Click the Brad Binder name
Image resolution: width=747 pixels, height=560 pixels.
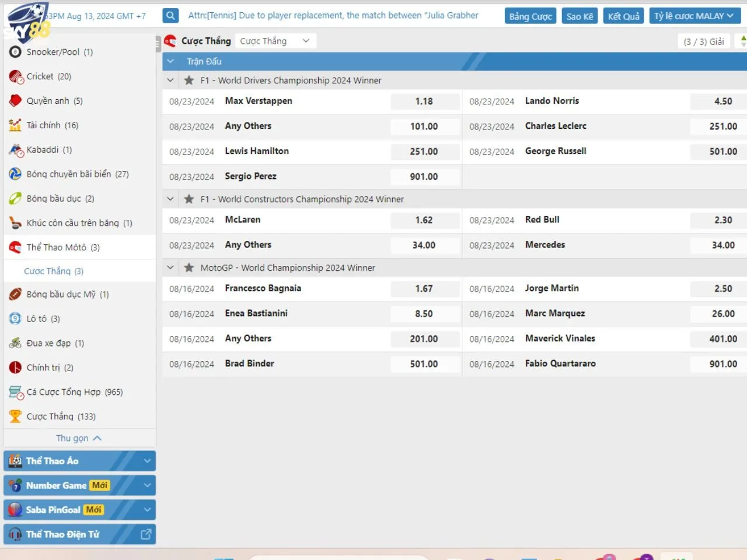pyautogui.click(x=249, y=363)
